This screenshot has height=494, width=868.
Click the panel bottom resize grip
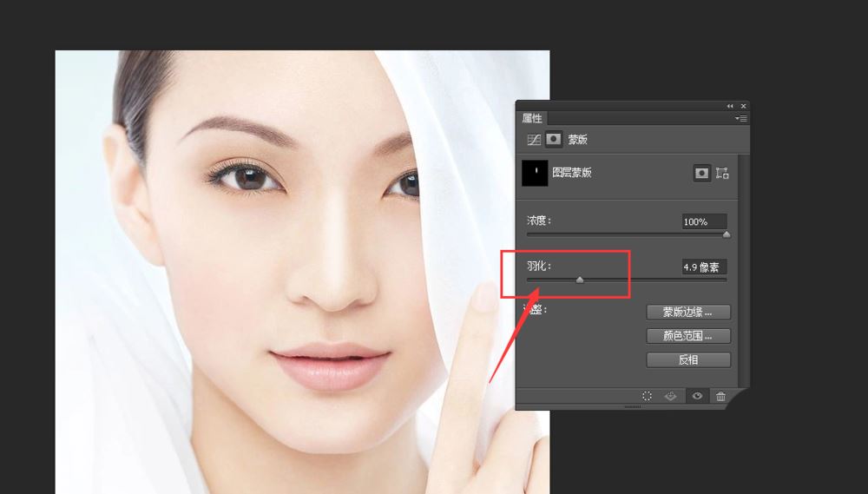(633, 407)
